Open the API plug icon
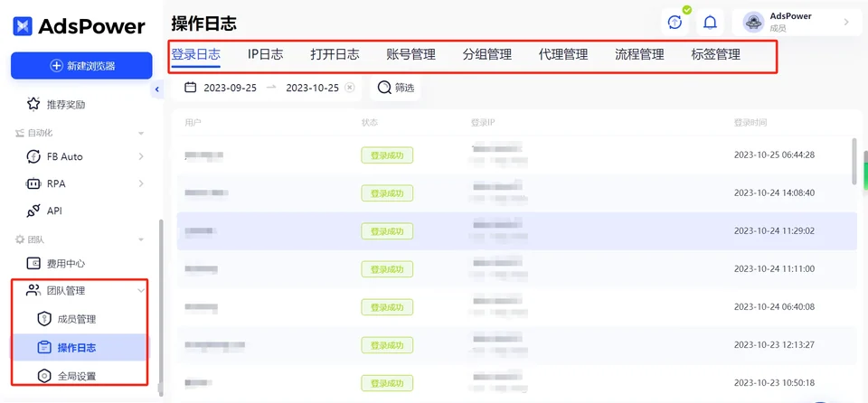868x403 pixels. 33,211
